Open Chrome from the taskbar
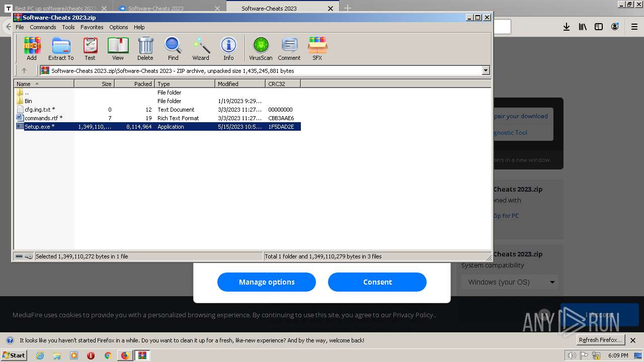The height and width of the screenshot is (362, 644). coord(107,355)
